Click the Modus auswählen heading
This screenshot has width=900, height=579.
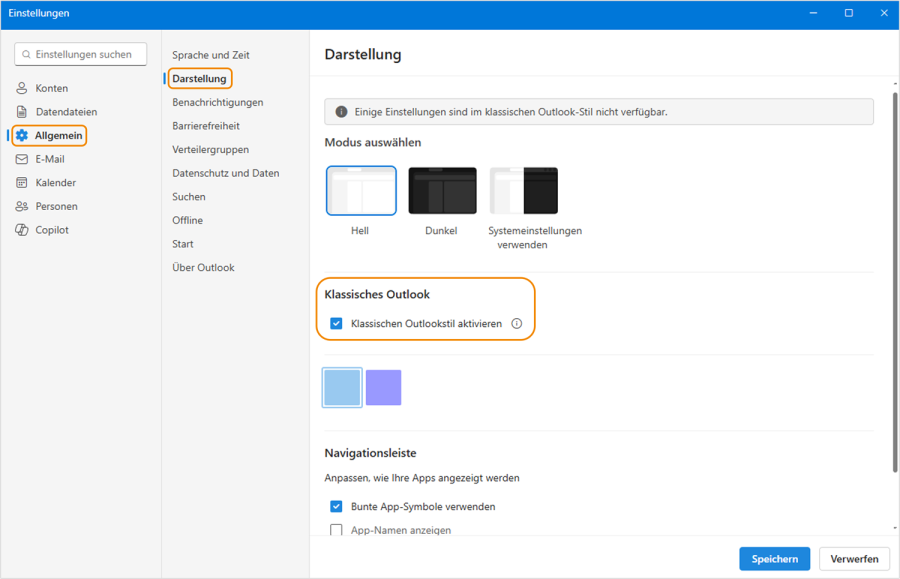point(373,142)
